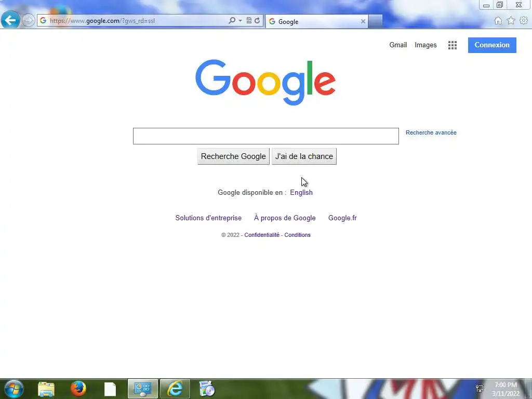Open the Confidentialité link
532x399 pixels.
coord(262,235)
